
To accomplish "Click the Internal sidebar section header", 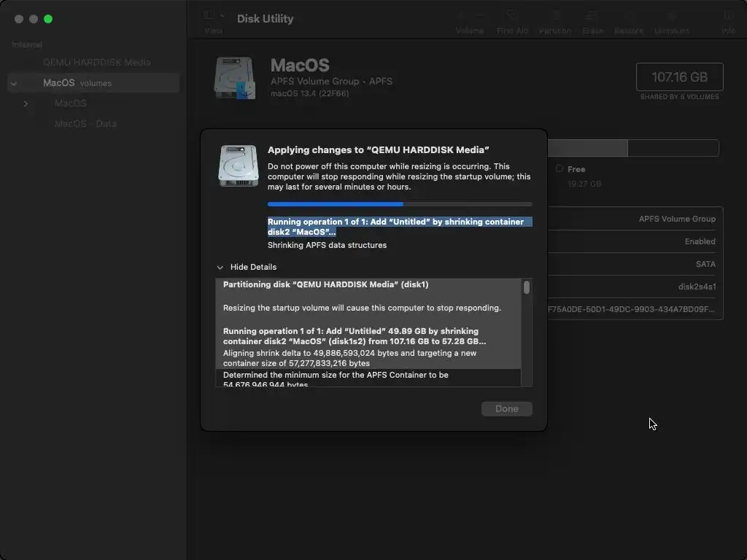I will tap(27, 44).
